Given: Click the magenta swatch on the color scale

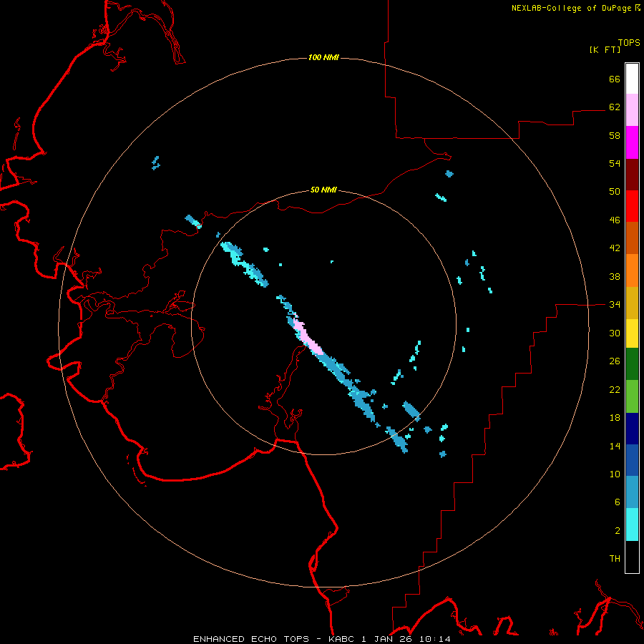Looking at the screenshot, I should point(632,142).
